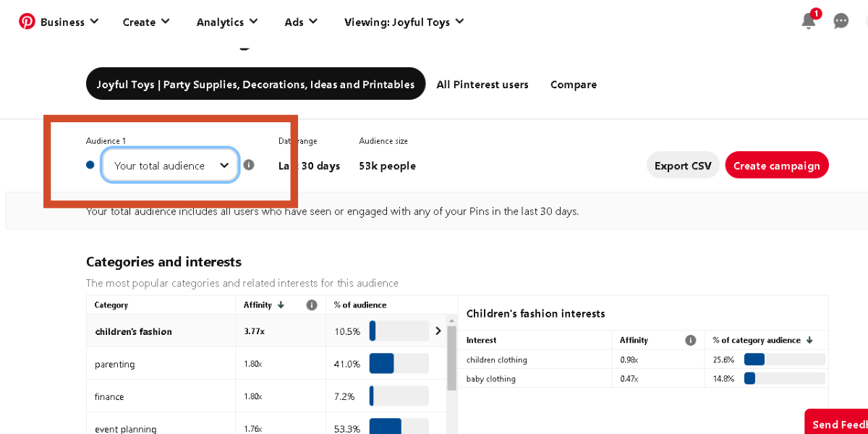Switch to All Pinterest users tab

[x=482, y=85]
